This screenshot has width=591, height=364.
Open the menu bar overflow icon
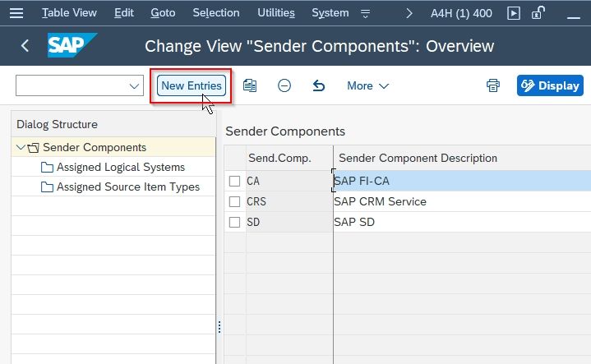coord(365,14)
